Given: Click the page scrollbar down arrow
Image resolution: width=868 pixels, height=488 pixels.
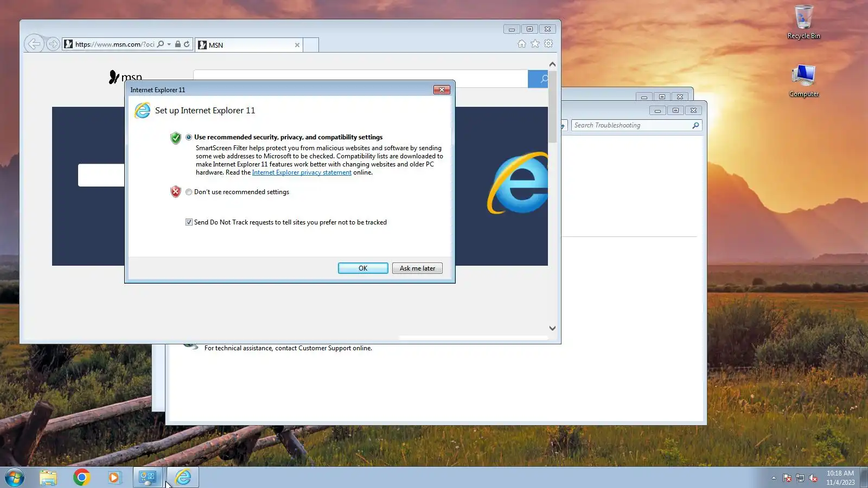Looking at the screenshot, I should pyautogui.click(x=552, y=328).
